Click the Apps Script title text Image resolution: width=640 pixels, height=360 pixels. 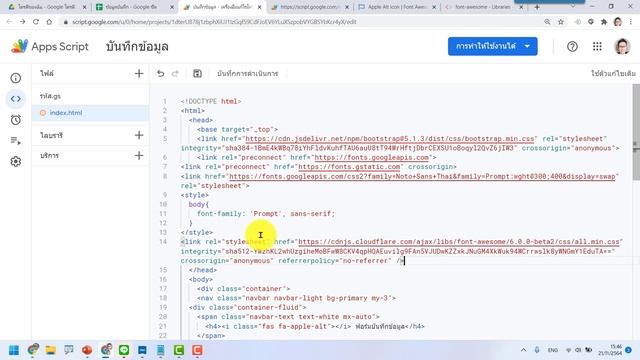tap(60, 47)
